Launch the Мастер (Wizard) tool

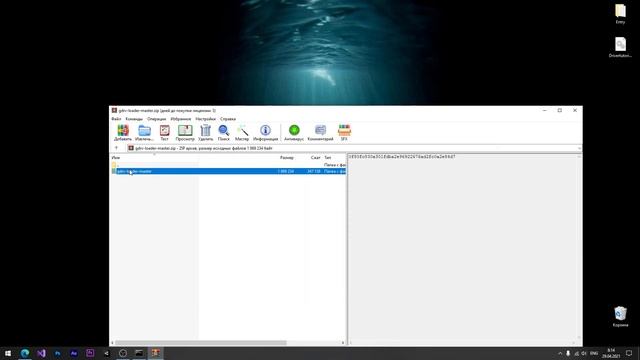pyautogui.click(x=242, y=133)
